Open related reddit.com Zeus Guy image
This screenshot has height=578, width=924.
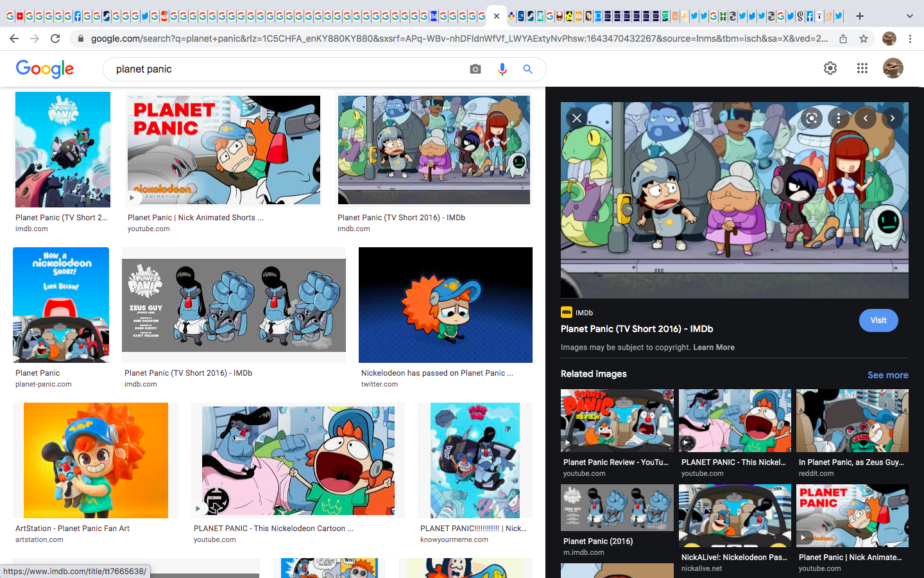tap(852, 421)
